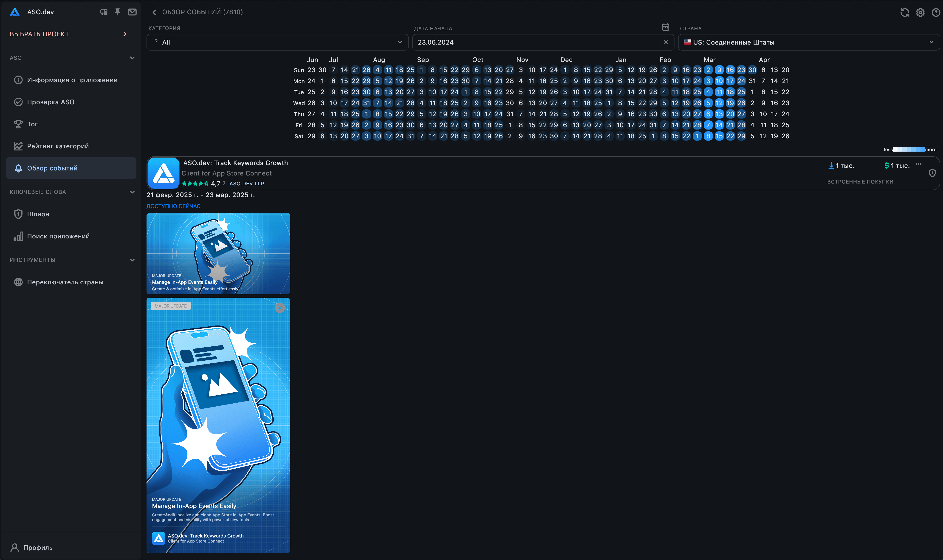Click ASO.dev: Track Keywords Growth title

point(235,163)
